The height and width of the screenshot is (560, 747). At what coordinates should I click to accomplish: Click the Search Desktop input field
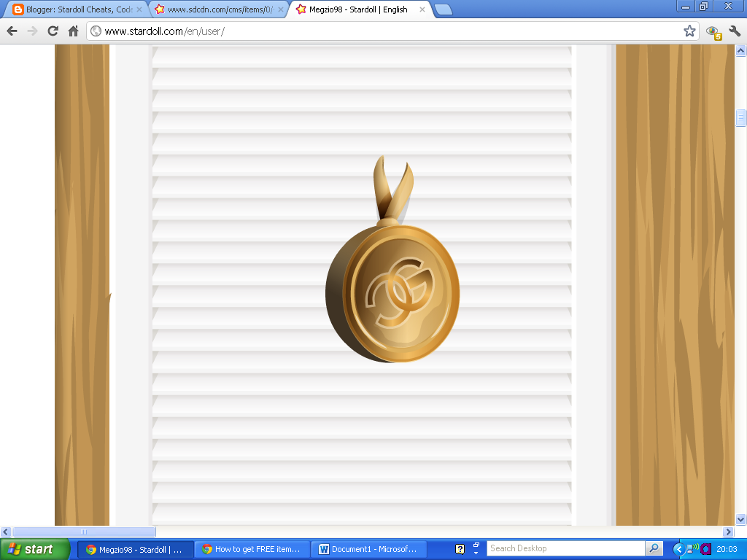tap(566, 548)
